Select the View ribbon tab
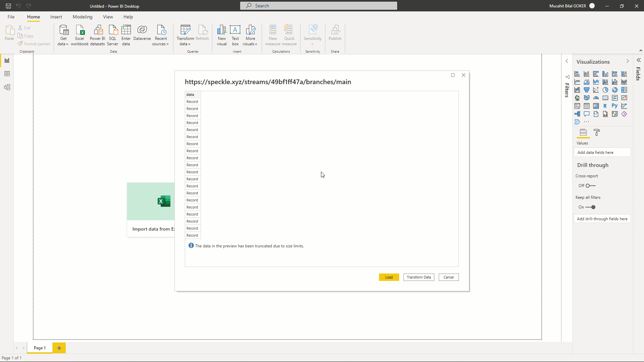The image size is (644, 362). [x=108, y=17]
